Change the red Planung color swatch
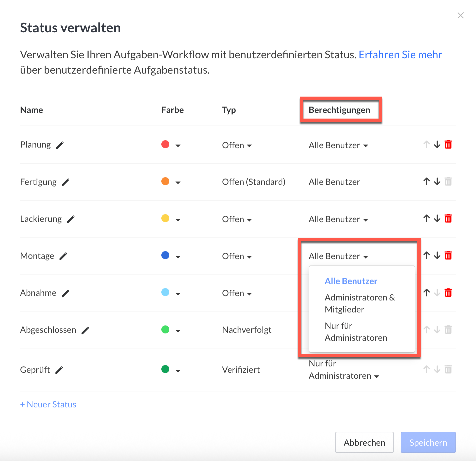Screen dimensions: 476x461 (170, 145)
